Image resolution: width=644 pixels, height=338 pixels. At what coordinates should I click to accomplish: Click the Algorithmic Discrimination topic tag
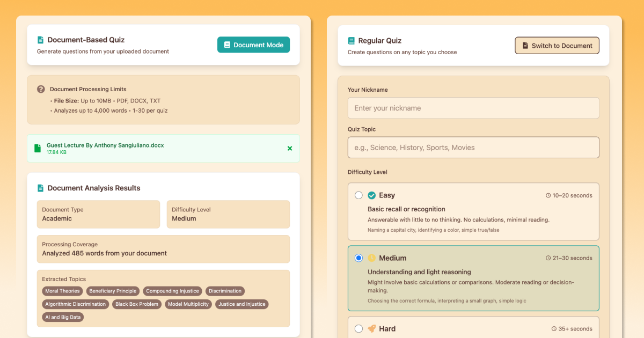pos(76,304)
